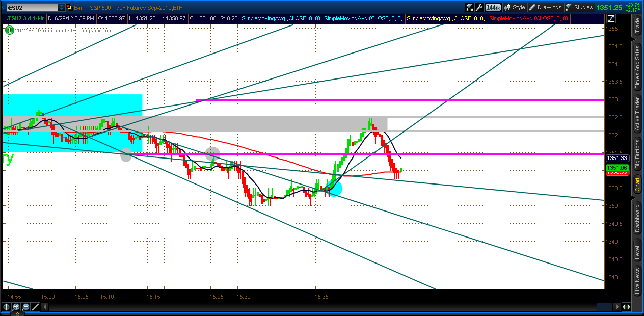Open the chart share funnel icon

click(x=469, y=7)
